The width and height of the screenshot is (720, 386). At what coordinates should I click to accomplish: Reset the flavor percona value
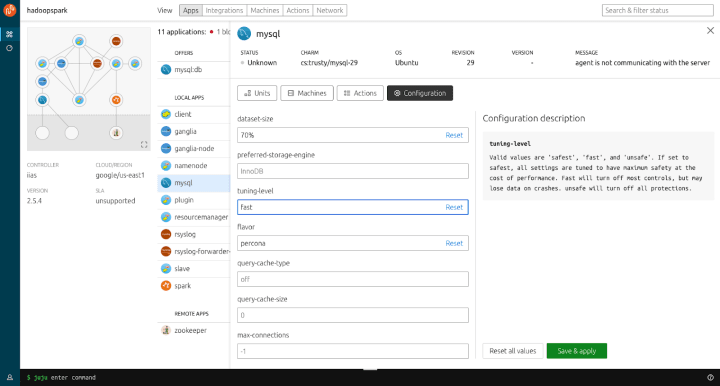[x=454, y=243]
